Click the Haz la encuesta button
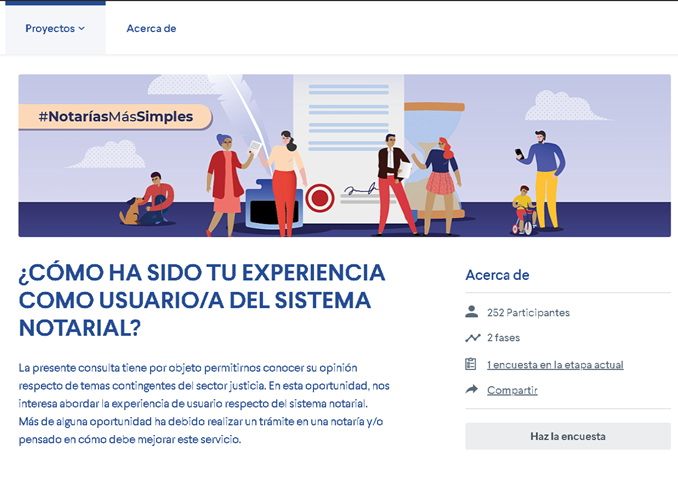The width and height of the screenshot is (678, 485). [x=568, y=436]
